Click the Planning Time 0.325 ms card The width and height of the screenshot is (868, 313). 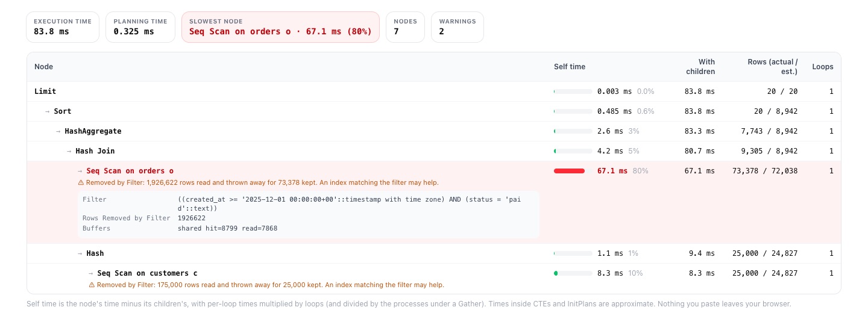pos(140,27)
